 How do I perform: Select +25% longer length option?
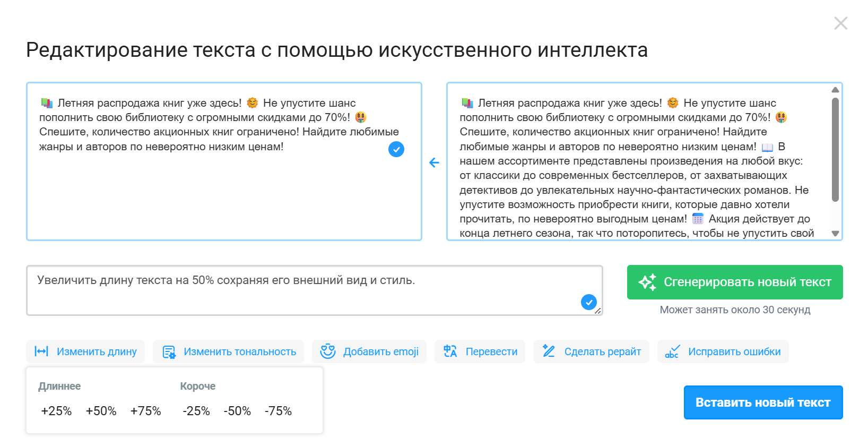[x=56, y=411]
